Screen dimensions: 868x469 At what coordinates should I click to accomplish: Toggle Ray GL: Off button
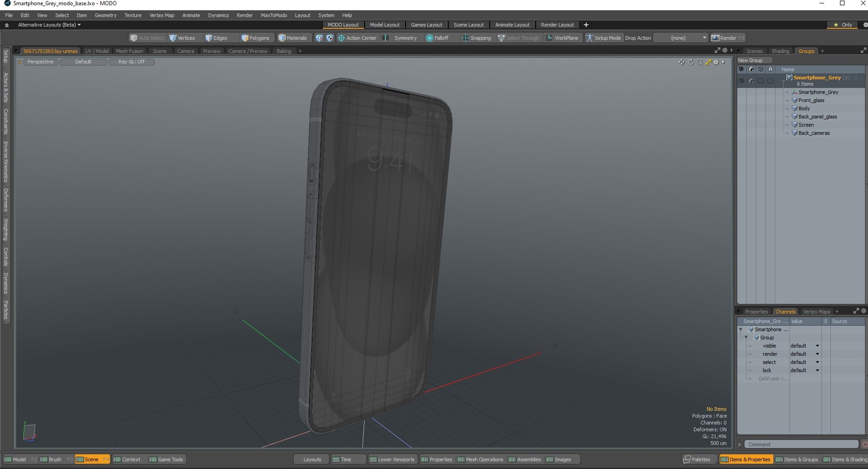click(x=132, y=62)
